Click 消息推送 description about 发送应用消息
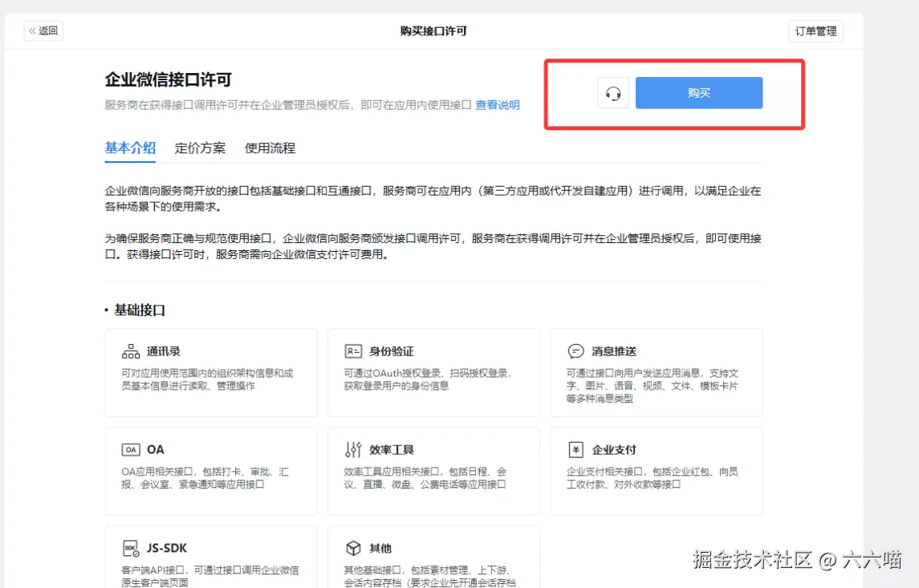This screenshot has width=919, height=588. pos(652,385)
